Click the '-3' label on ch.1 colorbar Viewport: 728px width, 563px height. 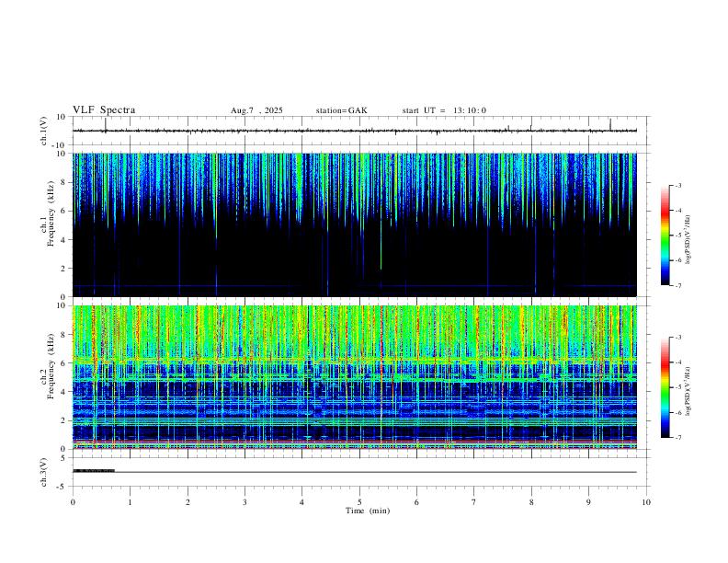[677, 186]
